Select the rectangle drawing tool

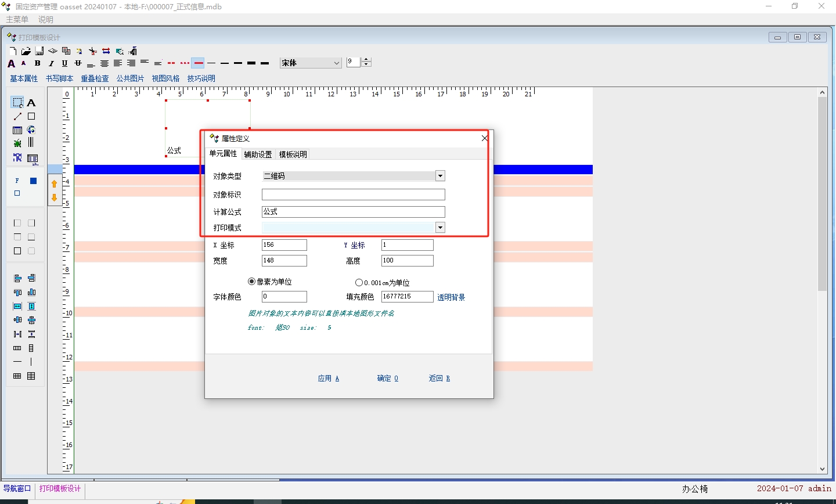(31, 117)
